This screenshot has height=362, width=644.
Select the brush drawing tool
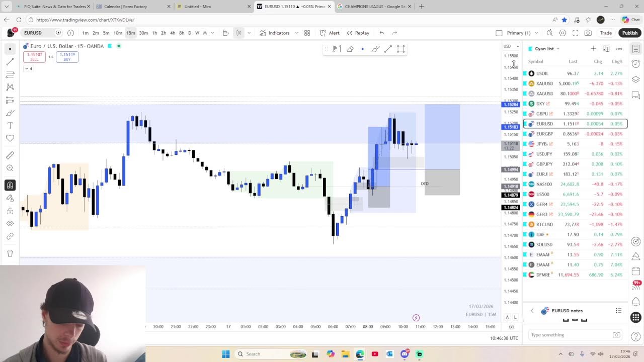coord(10,113)
